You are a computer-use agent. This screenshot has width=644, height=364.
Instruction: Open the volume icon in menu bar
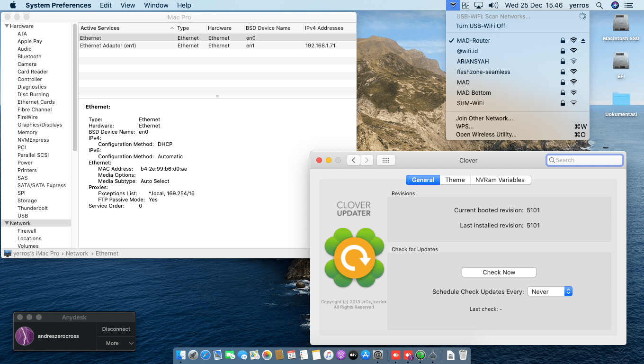(x=493, y=5)
